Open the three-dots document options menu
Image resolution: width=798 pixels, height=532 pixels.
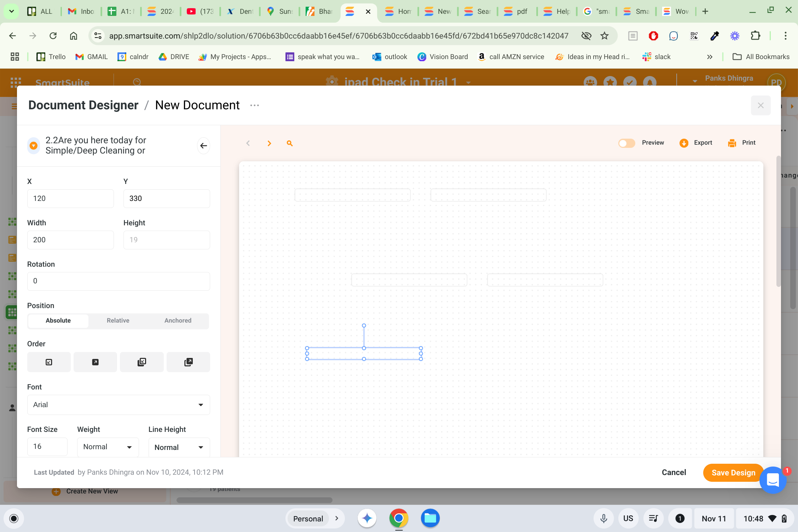coord(254,105)
